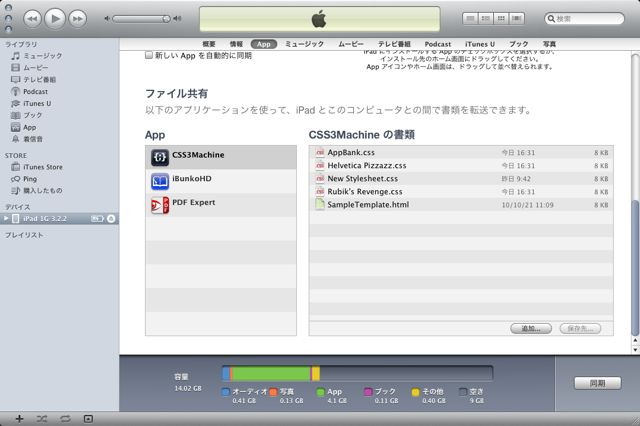Select 着信音 ringtones in sidebar
The width and height of the screenshot is (640, 426).
click(33, 139)
